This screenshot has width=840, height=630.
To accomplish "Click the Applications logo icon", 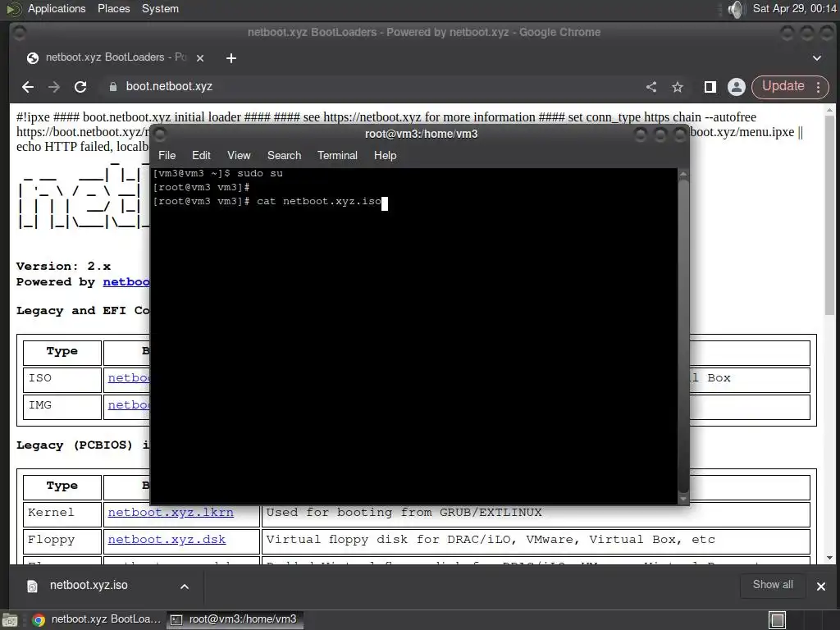I will 13,9.
